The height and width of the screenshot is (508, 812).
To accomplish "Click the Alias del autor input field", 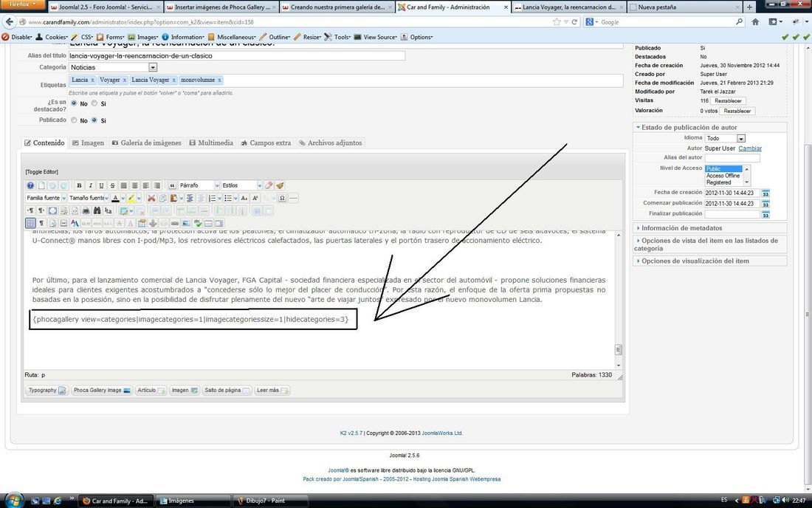I will (x=732, y=158).
